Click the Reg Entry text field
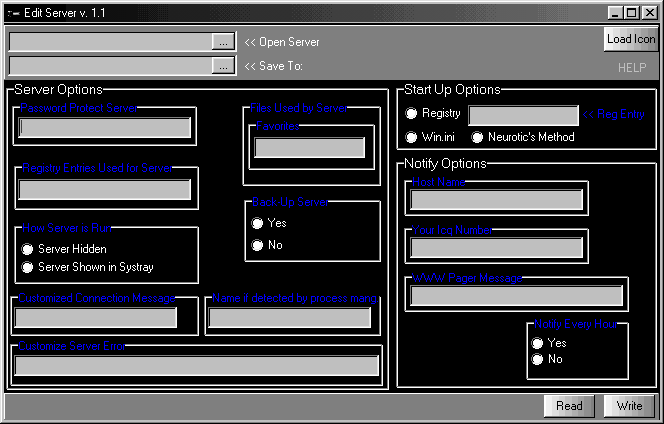Viewport: 664px width, 424px height. pyautogui.click(x=523, y=115)
